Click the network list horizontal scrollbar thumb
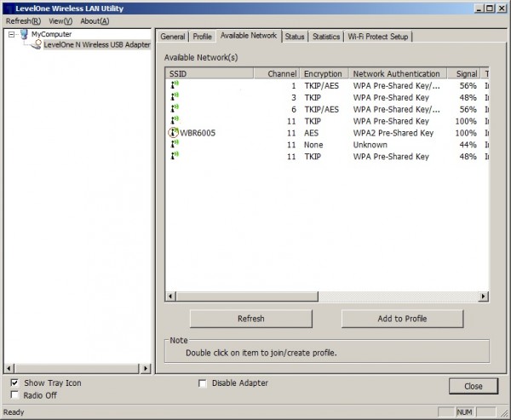This screenshot has width=511, height=420. coord(247,296)
